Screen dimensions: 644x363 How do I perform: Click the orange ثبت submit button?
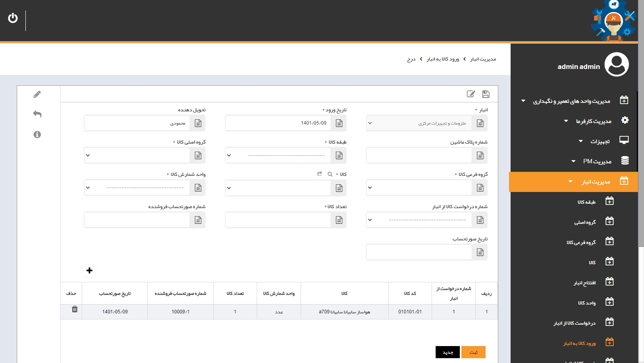tap(473, 352)
